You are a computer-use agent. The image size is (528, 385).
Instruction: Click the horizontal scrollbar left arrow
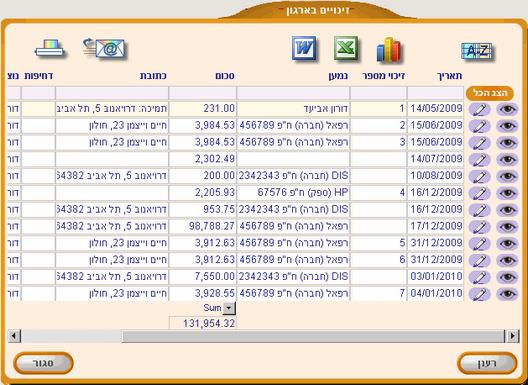pos(14,336)
